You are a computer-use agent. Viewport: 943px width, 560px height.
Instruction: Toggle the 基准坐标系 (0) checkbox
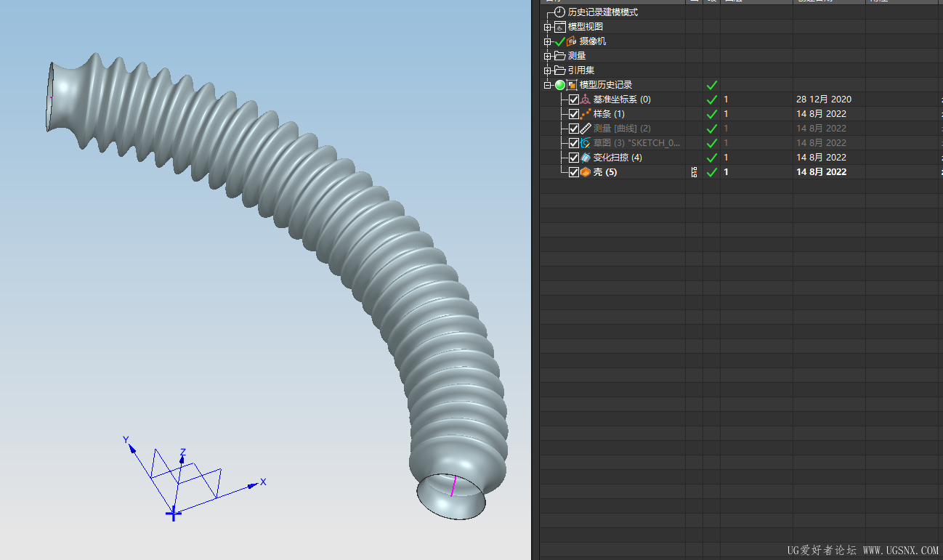tap(574, 100)
